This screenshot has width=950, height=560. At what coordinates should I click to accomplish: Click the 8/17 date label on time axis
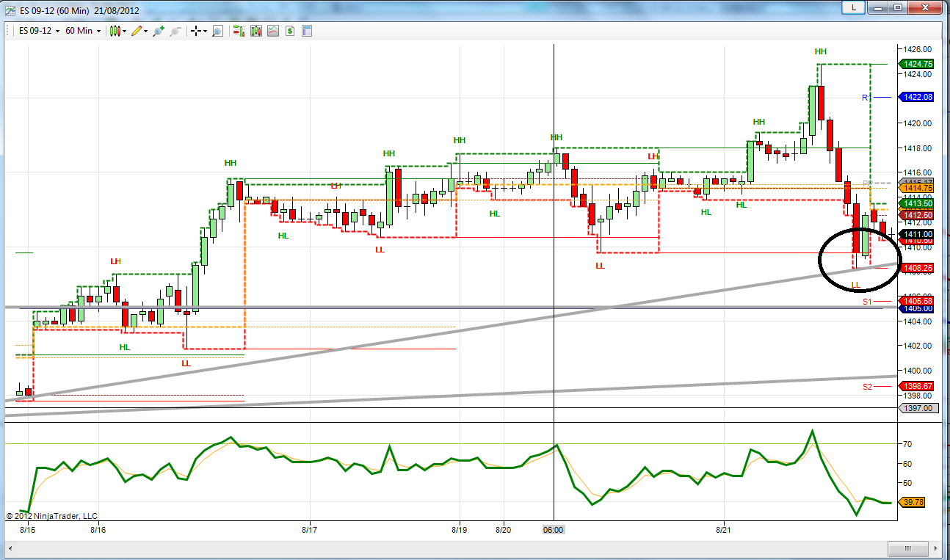[310, 529]
